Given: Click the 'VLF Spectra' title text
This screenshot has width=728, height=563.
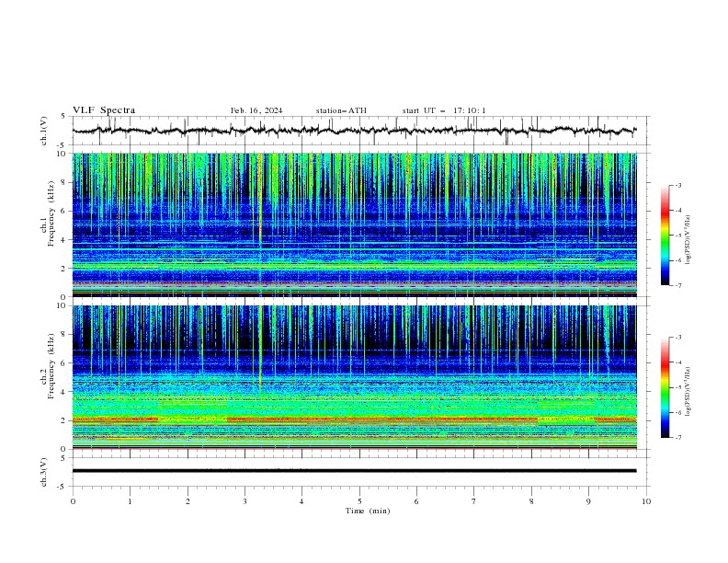Looking at the screenshot, I should pos(104,110).
